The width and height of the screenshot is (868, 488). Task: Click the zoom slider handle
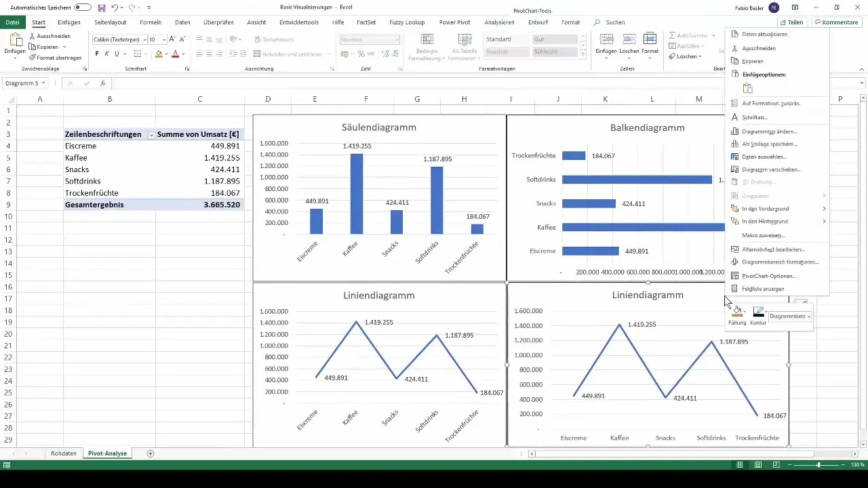pos(818,465)
